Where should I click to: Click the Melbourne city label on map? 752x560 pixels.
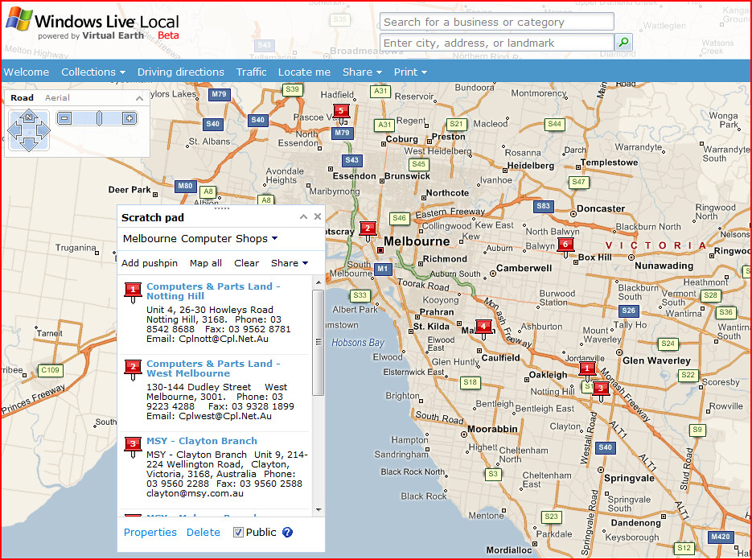coord(417,241)
